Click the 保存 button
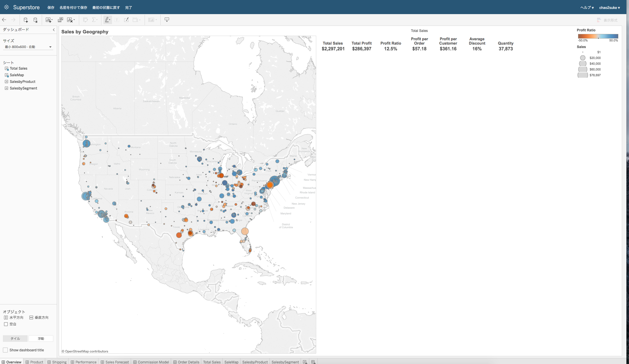This screenshot has height=364, width=629. click(51, 7)
